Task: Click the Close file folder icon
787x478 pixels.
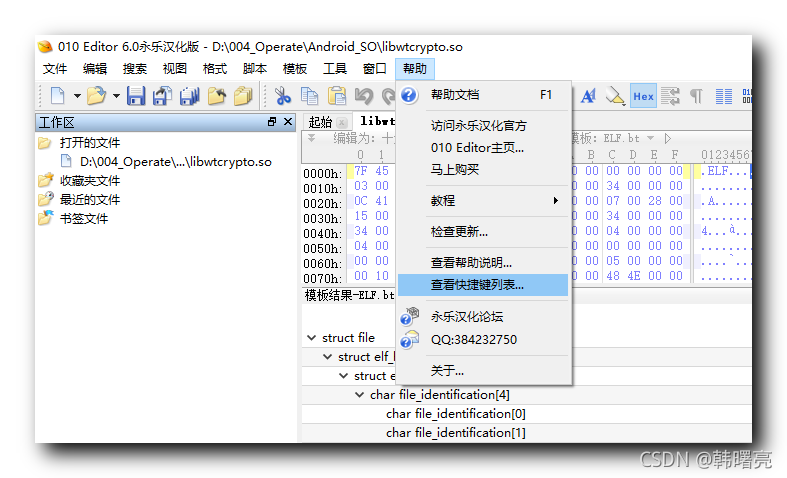Action: click(216, 95)
